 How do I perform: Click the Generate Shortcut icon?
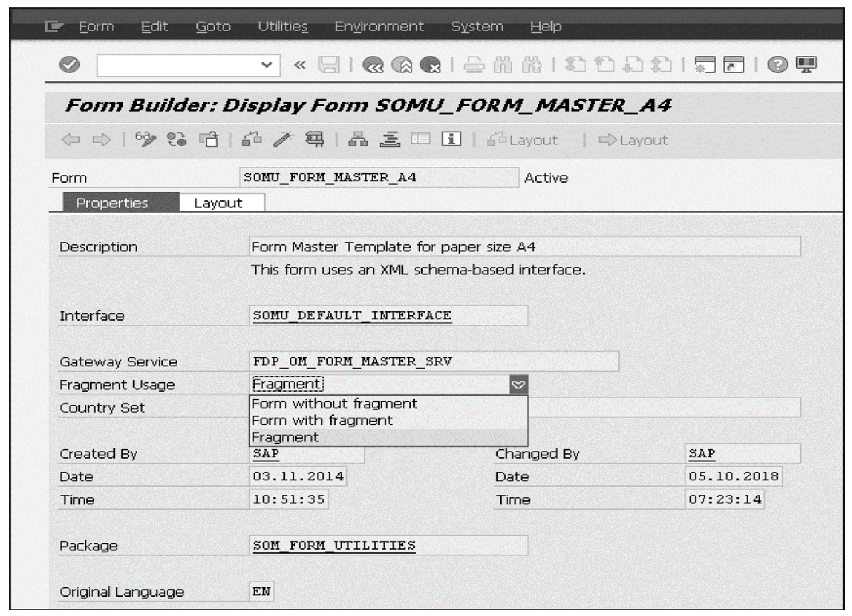[733, 65]
